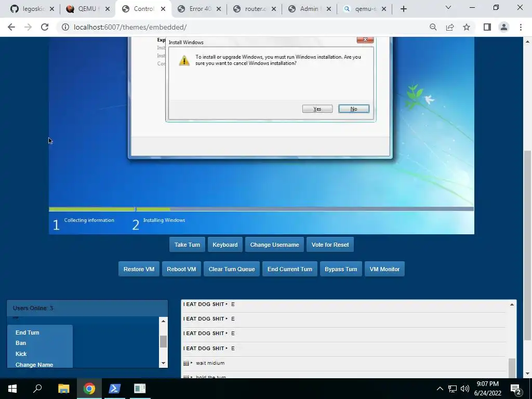Click the chat box scroll up arrow

click(512, 304)
